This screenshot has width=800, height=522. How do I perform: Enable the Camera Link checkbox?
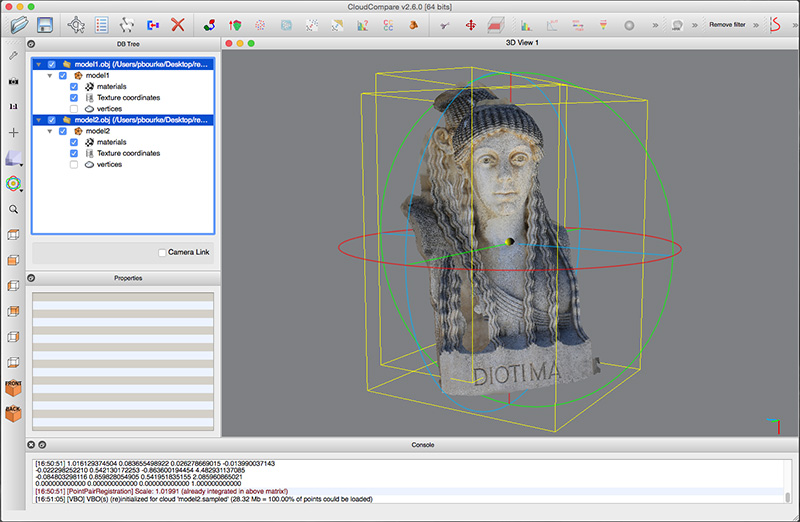(x=163, y=252)
